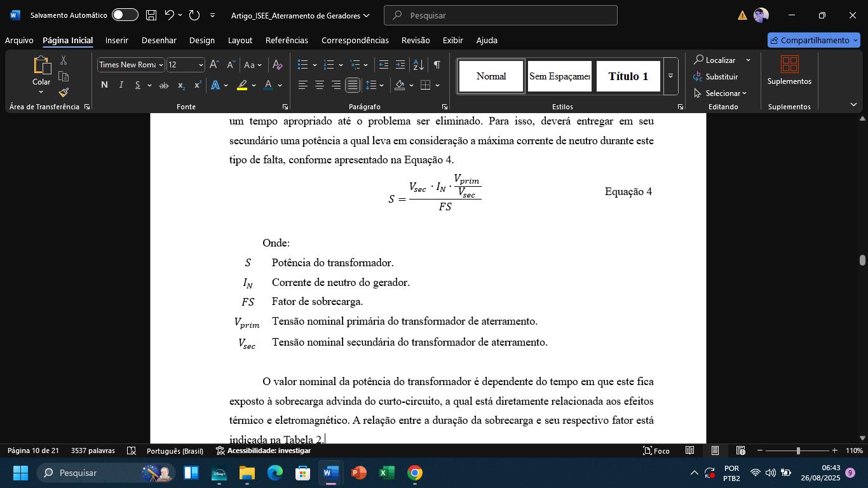The image size is (868, 488).
Task: Click Localizar to find text
Action: [x=715, y=60]
